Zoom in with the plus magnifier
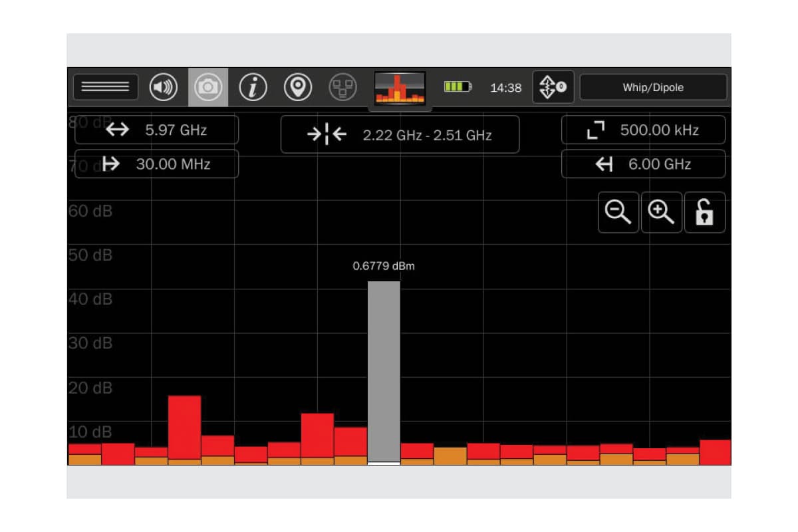The height and width of the screenshot is (532, 798). pyautogui.click(x=662, y=213)
